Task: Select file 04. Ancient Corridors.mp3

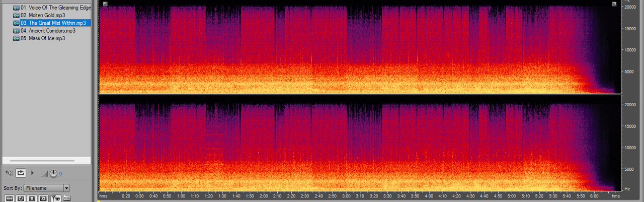Action: [48, 30]
